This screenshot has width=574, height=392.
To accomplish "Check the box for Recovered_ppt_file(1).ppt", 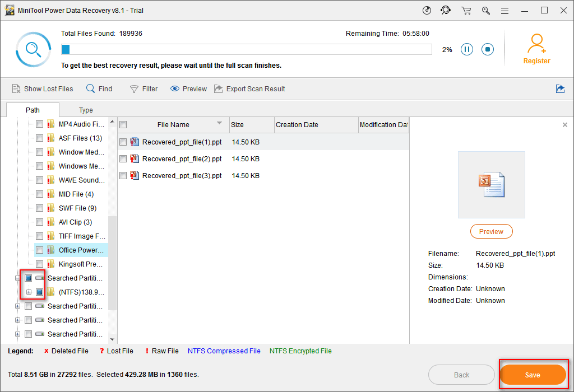I will click(123, 142).
